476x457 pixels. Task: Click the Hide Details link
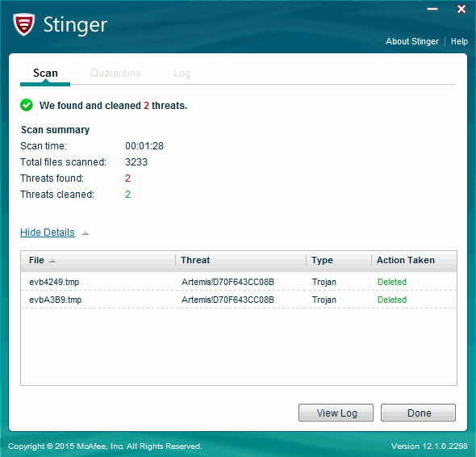point(48,233)
